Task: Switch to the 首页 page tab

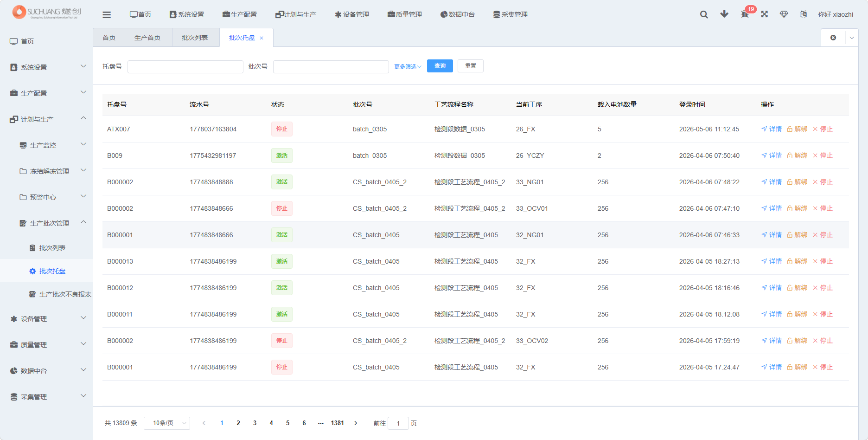Action: (109, 38)
